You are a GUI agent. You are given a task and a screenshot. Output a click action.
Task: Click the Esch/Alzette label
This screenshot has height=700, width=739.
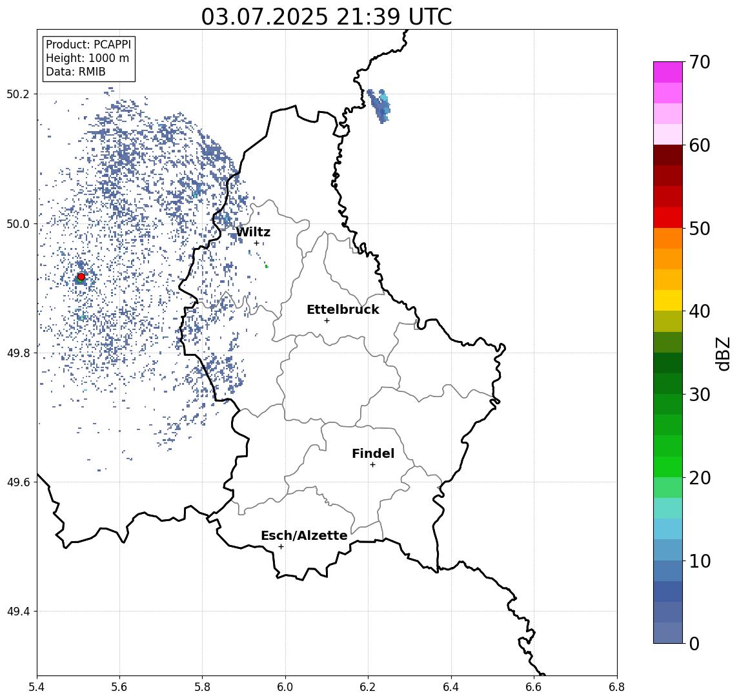point(304,535)
